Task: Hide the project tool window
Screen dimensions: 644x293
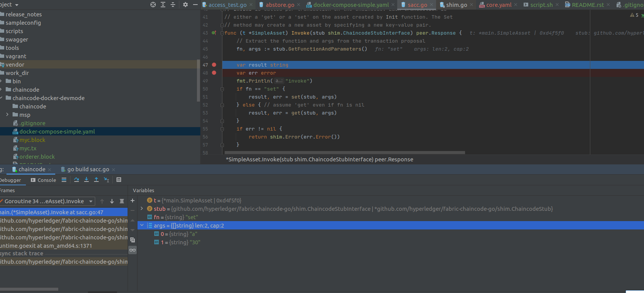Action: [195, 5]
